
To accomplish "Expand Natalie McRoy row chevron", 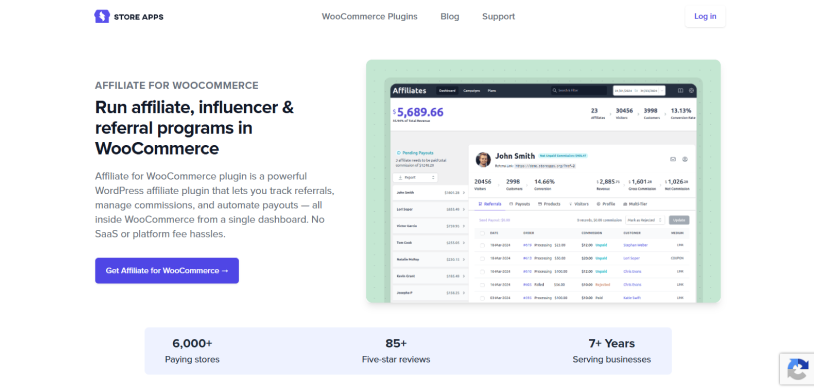I will tap(464, 260).
